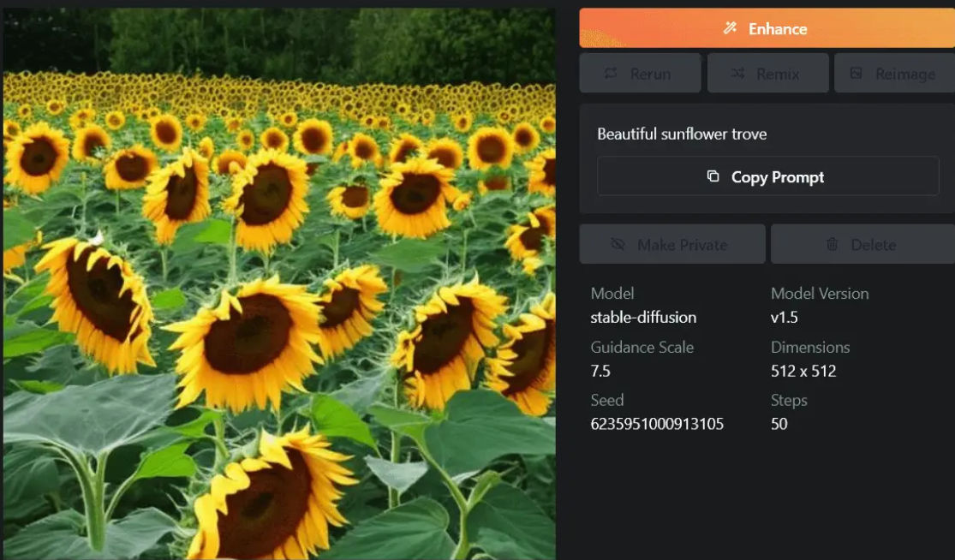Click the 'Guidance Scale' label
955x560 pixels.
tap(642, 347)
